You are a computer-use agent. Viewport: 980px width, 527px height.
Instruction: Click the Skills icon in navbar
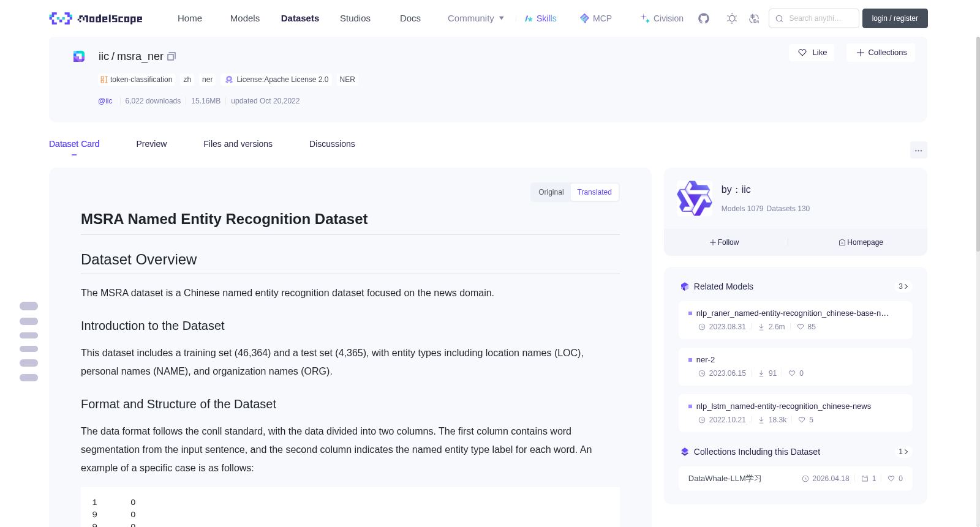[529, 18]
